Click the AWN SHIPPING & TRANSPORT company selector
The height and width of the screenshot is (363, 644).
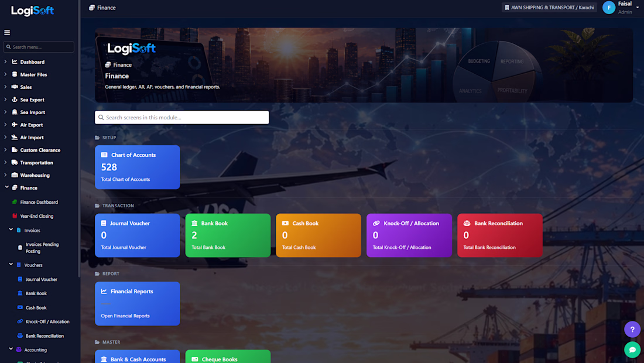click(549, 8)
